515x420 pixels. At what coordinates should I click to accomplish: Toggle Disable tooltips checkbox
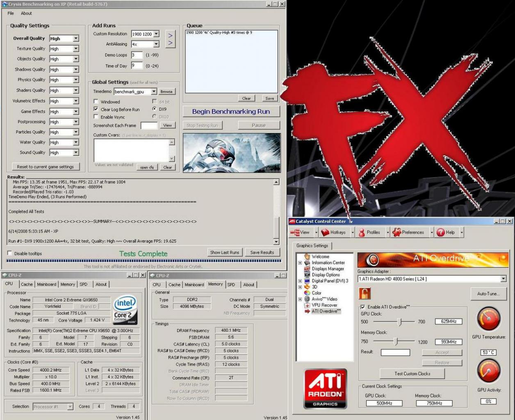point(10,253)
